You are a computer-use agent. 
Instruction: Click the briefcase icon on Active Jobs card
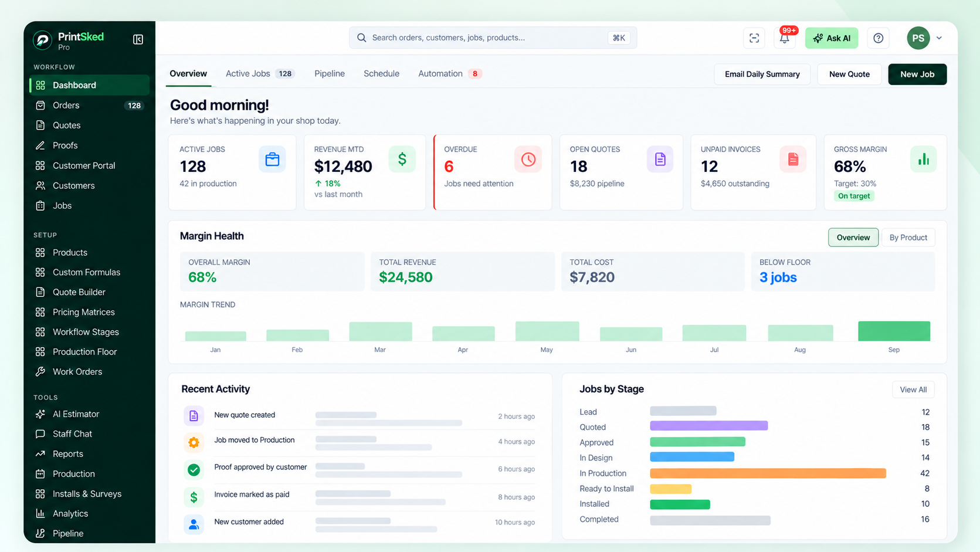click(x=272, y=160)
